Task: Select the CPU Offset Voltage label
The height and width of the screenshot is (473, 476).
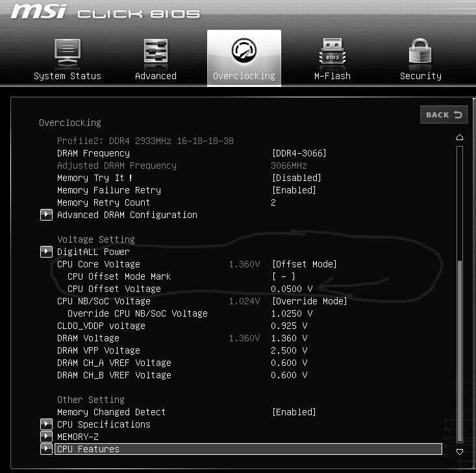Action: [x=114, y=289]
